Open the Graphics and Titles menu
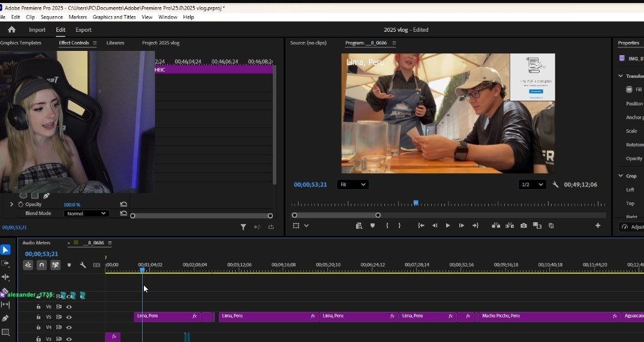This screenshot has height=342, width=644. (x=114, y=17)
